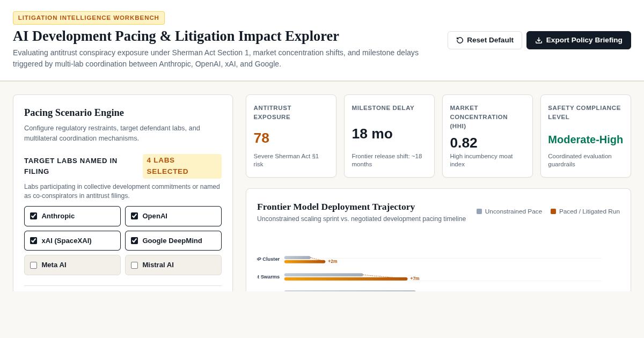
Task: Enable the Meta AI checkbox
Action: click(33, 265)
